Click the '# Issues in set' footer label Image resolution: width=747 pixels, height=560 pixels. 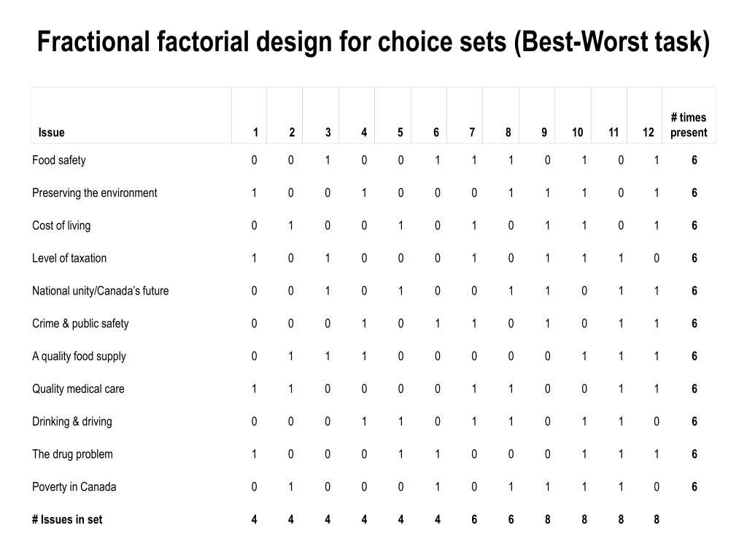pyautogui.click(x=66, y=519)
